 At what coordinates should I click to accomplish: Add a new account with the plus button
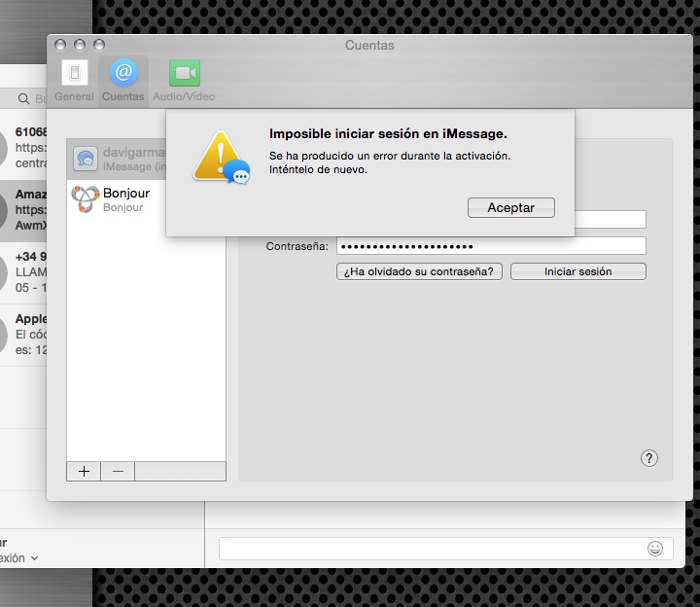84,471
